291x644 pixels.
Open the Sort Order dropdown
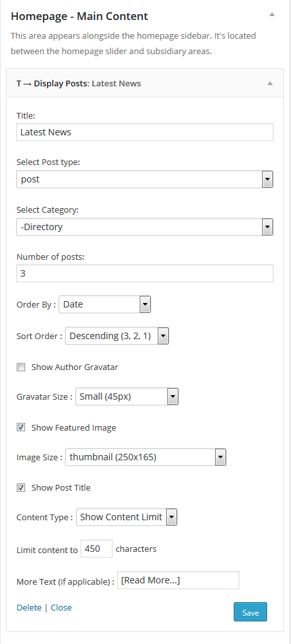[x=117, y=336]
